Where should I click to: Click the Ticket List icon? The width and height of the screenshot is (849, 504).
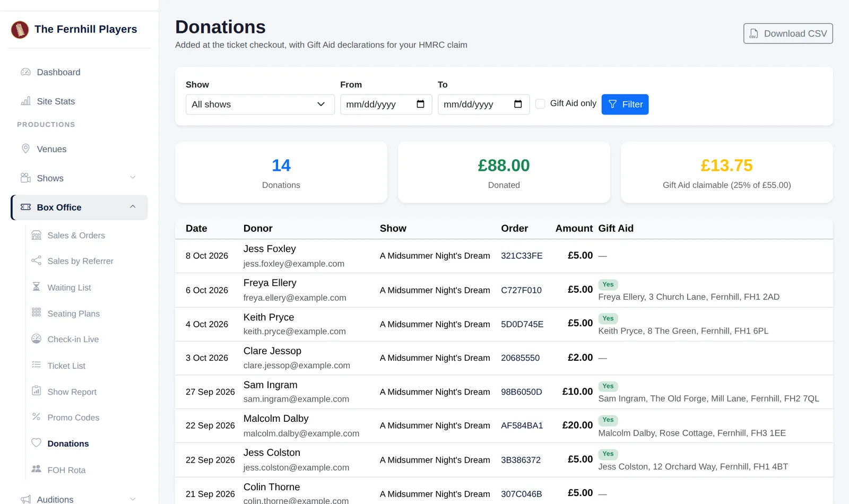[x=36, y=365]
